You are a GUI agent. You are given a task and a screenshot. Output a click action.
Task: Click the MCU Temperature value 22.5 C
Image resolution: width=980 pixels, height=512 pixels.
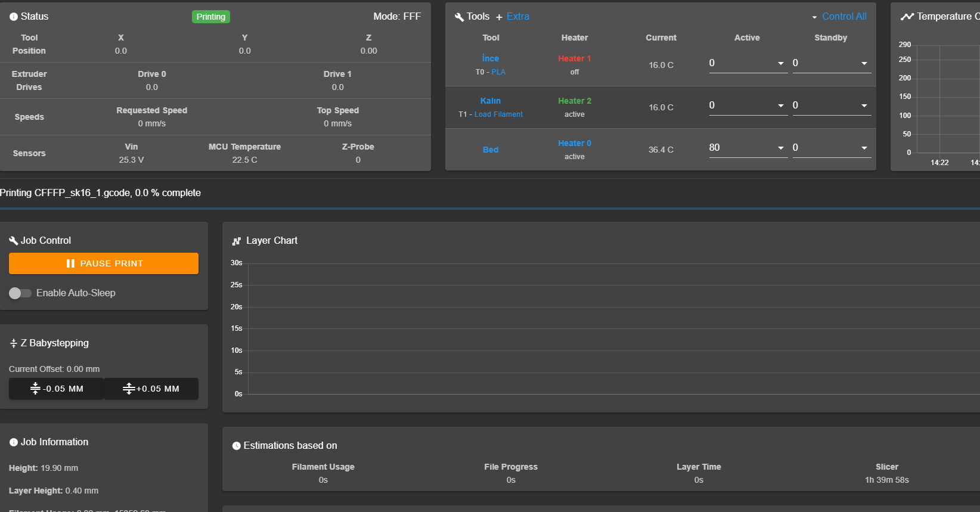click(245, 160)
